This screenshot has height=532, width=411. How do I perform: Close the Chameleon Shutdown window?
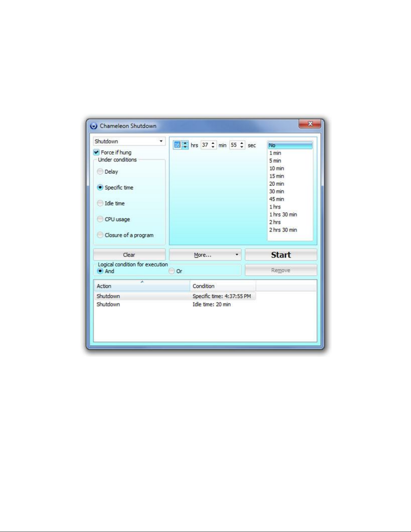point(310,124)
